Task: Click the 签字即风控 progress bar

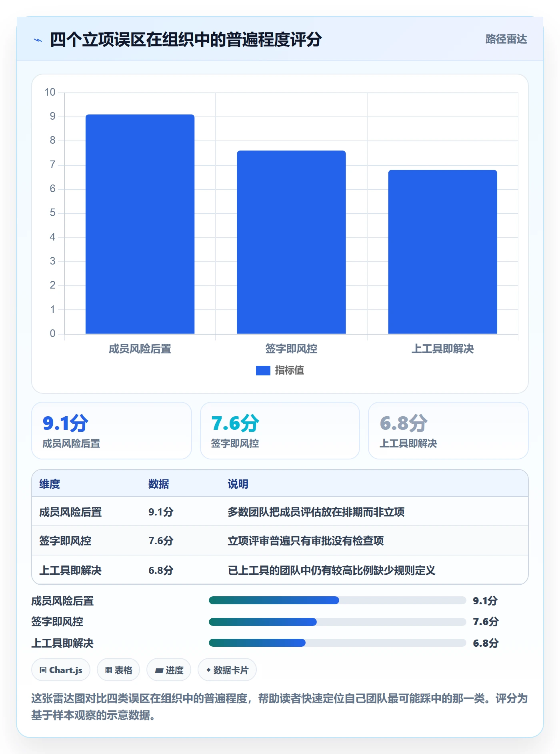Action: [x=337, y=622]
